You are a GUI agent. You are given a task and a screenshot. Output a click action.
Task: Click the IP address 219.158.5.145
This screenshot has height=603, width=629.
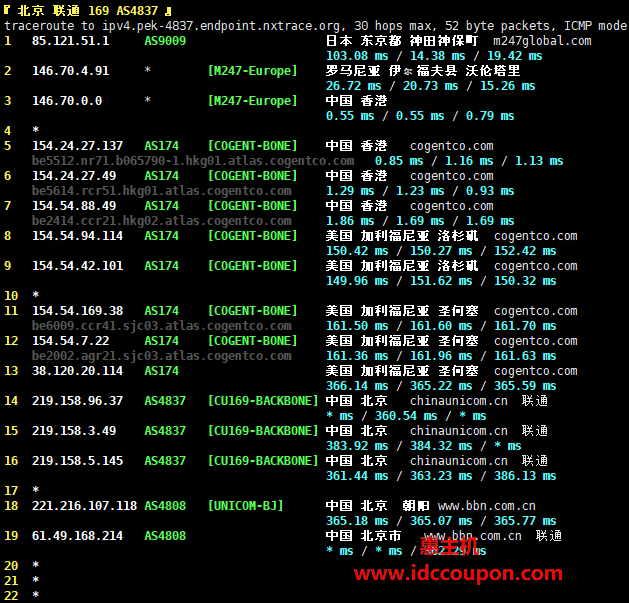coord(78,461)
